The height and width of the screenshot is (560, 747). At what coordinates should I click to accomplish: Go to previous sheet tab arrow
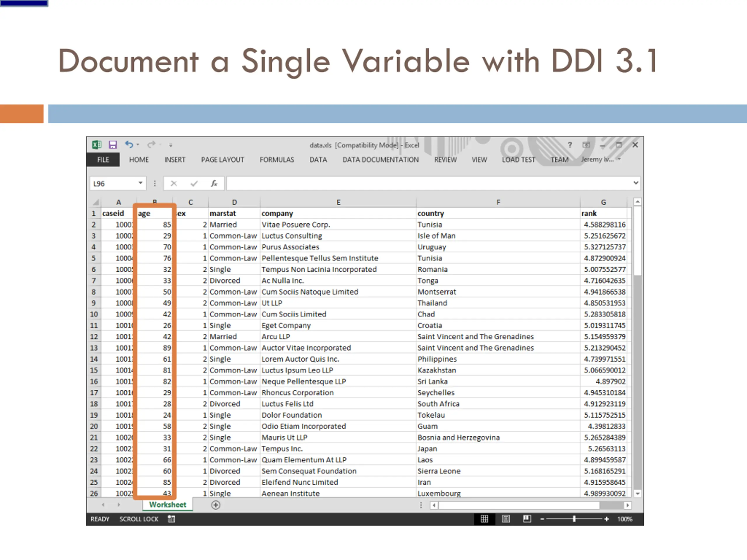point(103,505)
